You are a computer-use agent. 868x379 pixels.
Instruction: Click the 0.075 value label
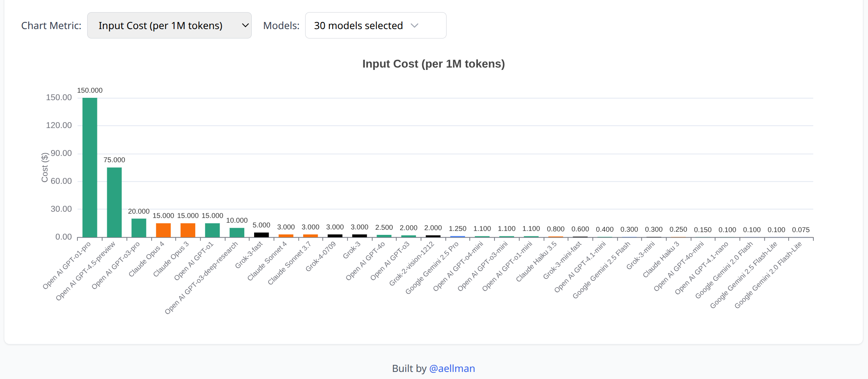coord(801,230)
